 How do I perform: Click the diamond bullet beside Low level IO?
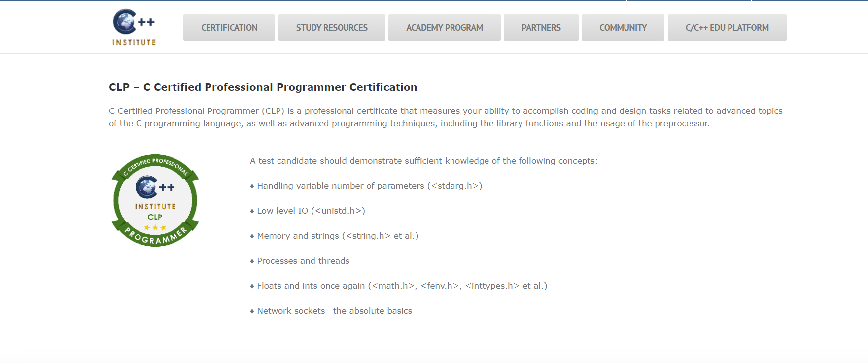tap(252, 211)
